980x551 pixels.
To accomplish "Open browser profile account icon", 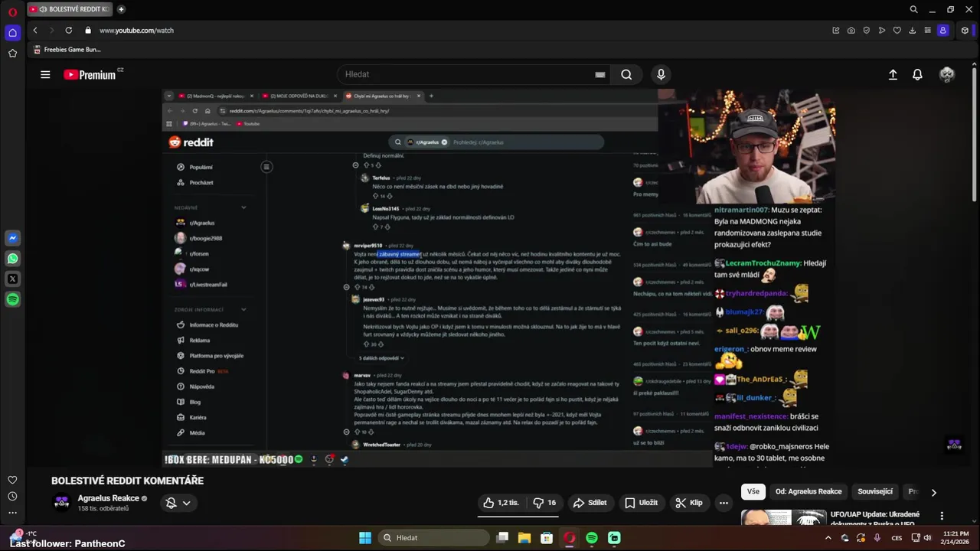I will [943, 31].
